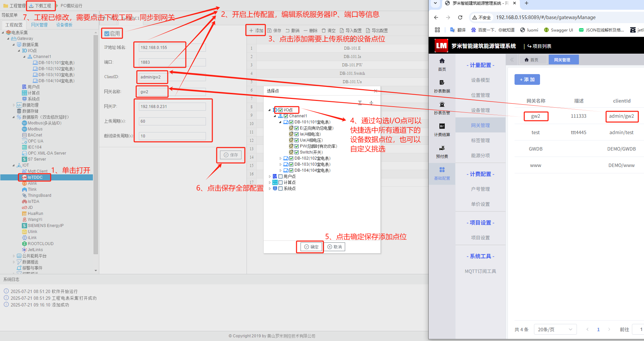Open the 20条/页 page size dropdown
This screenshot has height=341, width=644.
pos(555,329)
